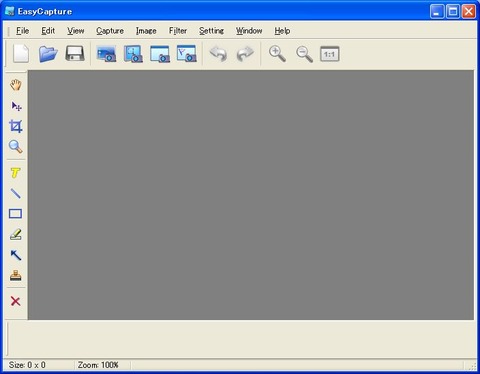The height and width of the screenshot is (374, 480).
Task: Open the View menu
Action: coord(76,31)
